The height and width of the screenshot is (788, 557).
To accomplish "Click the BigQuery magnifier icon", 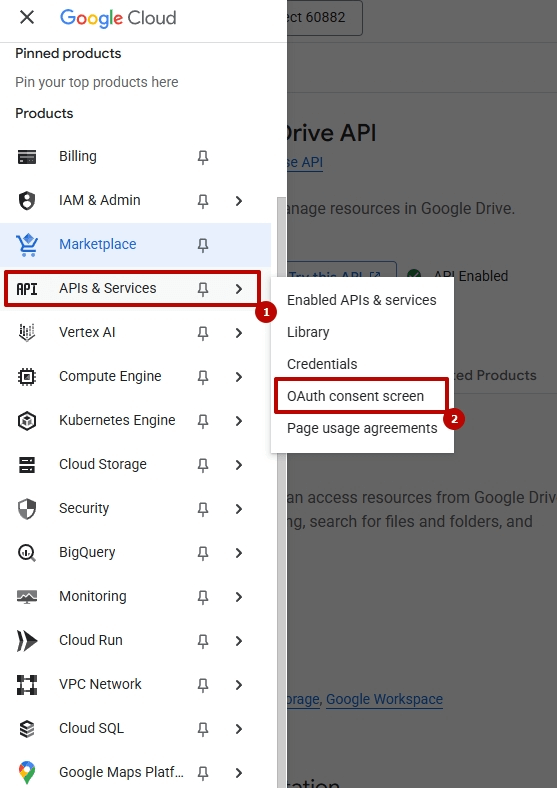I will pos(27,553).
